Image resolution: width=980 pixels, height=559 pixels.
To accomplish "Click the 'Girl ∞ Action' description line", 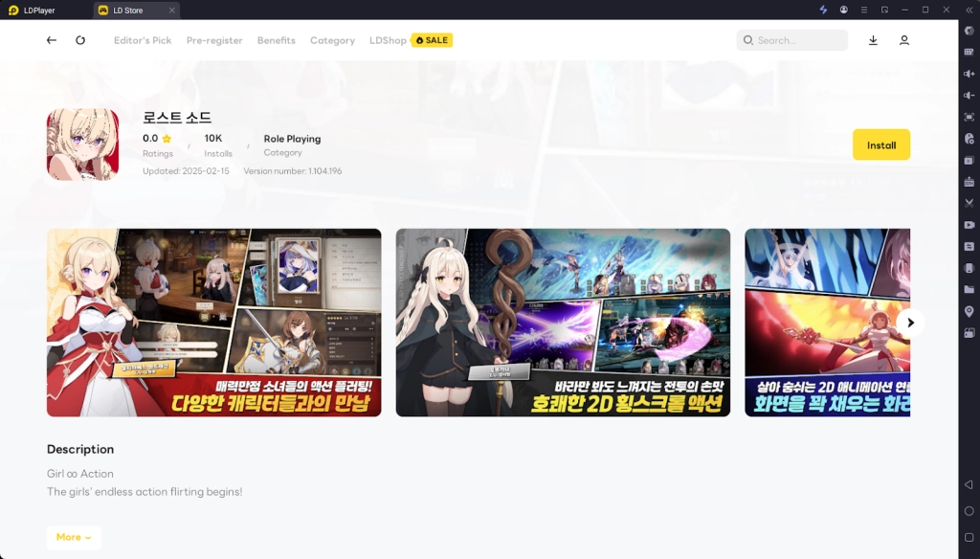I will [80, 474].
